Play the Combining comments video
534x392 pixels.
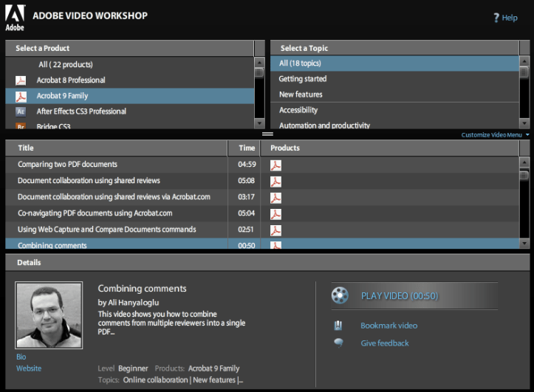click(414, 296)
